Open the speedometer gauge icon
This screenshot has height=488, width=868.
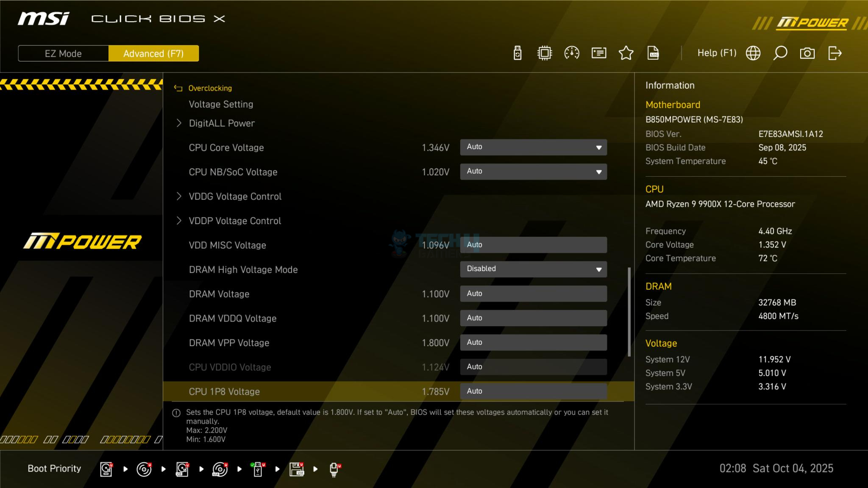[x=572, y=53]
